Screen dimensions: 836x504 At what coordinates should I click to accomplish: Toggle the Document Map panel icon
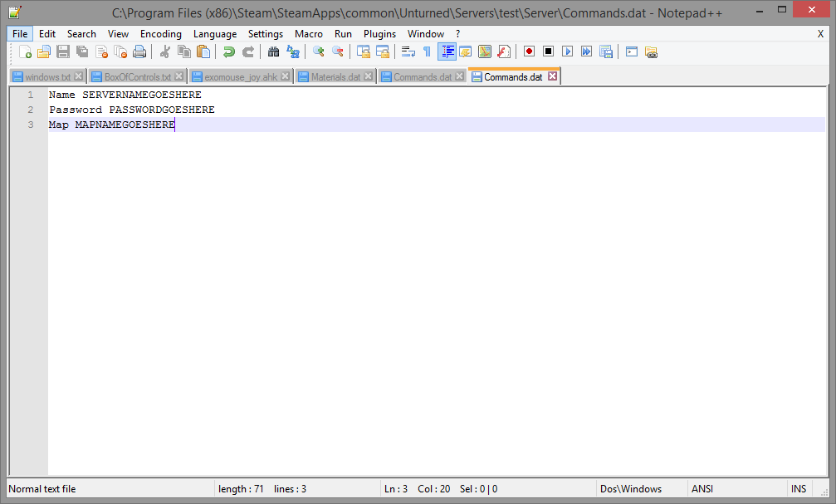click(x=485, y=51)
